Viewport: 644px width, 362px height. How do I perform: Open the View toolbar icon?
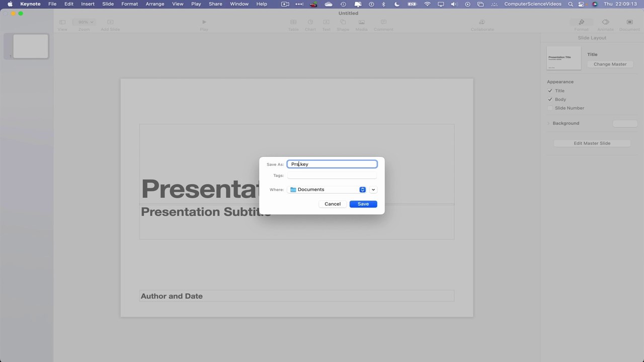(62, 22)
